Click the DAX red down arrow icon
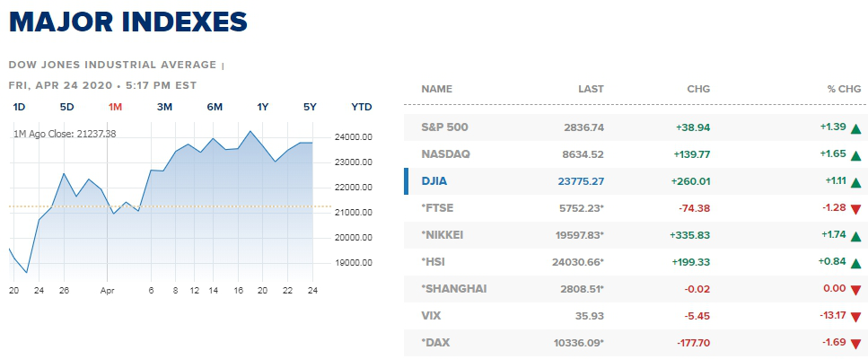 (855, 344)
